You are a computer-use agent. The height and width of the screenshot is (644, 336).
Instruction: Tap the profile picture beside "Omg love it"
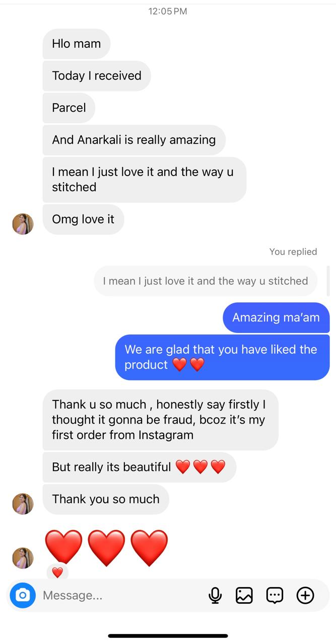tap(23, 224)
